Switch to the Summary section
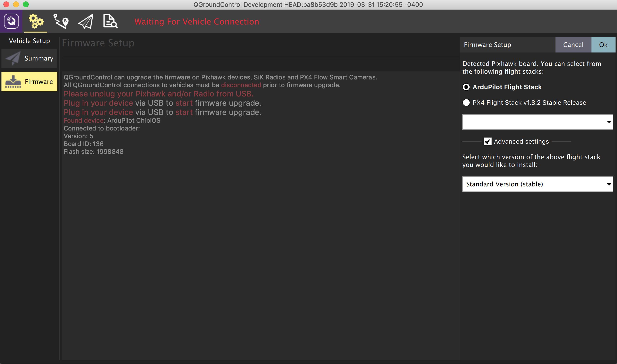The image size is (617, 364). pyautogui.click(x=38, y=58)
